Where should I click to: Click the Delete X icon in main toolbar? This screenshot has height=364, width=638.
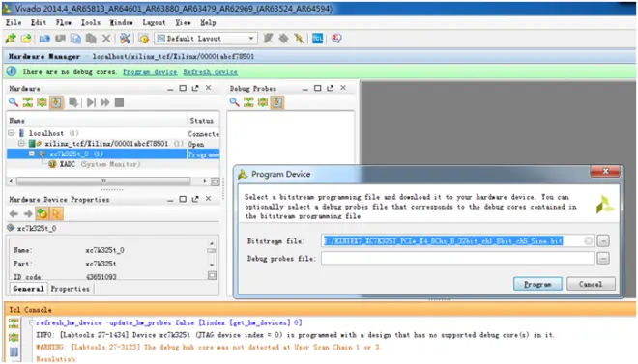(x=106, y=39)
